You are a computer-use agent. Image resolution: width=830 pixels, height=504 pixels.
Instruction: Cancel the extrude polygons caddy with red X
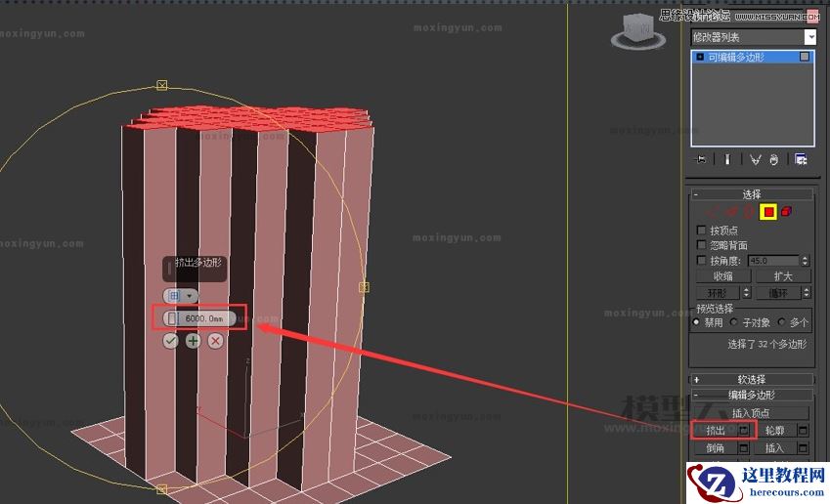[x=215, y=341]
